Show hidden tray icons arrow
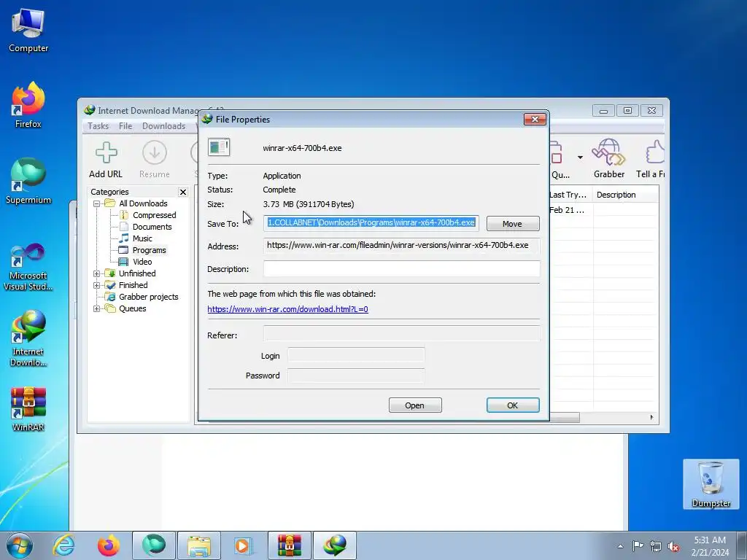 pos(620,546)
